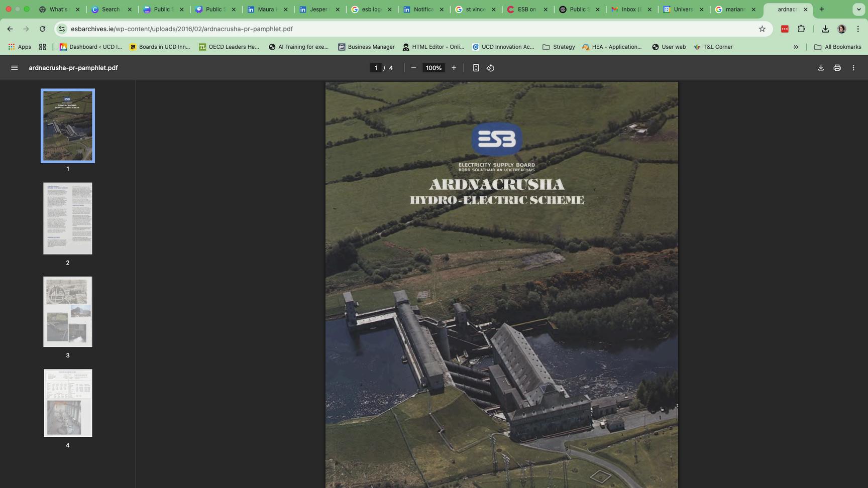Viewport: 868px width, 488px height.
Task: Click the 100% zoom level field
Action: (433, 68)
